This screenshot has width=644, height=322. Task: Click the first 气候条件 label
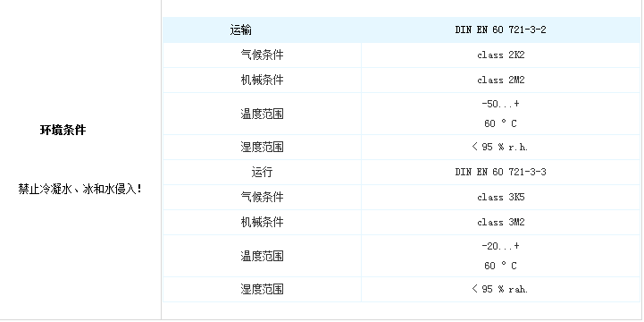pyautogui.click(x=262, y=55)
